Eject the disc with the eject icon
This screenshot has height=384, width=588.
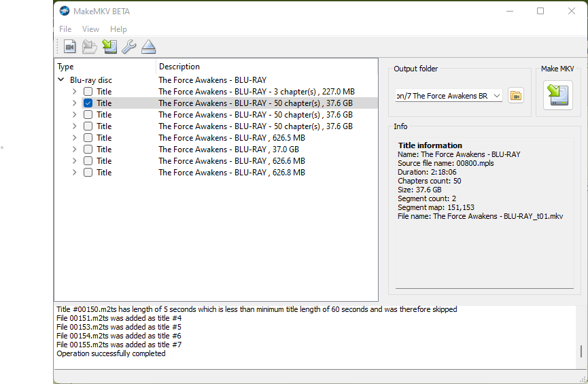tap(148, 47)
